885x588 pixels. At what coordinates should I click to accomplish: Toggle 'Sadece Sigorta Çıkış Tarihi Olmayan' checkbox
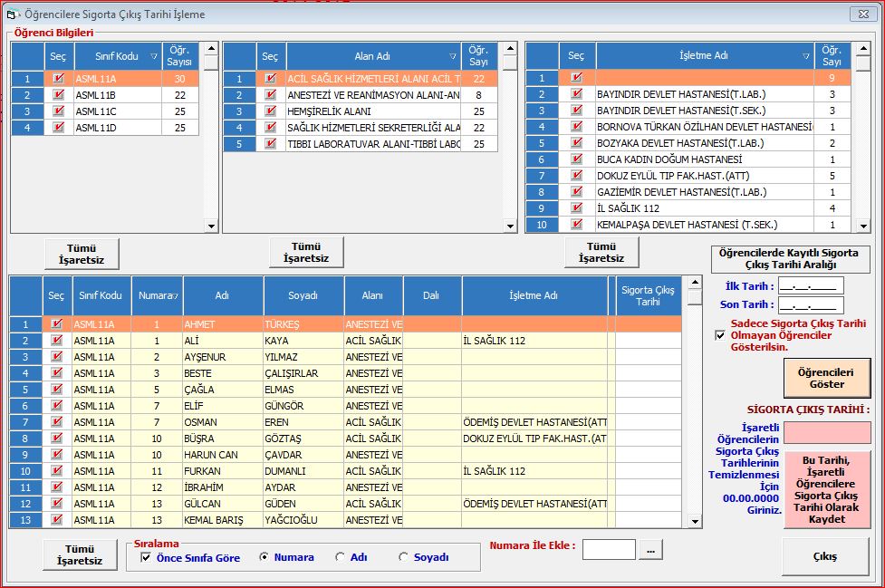click(719, 335)
